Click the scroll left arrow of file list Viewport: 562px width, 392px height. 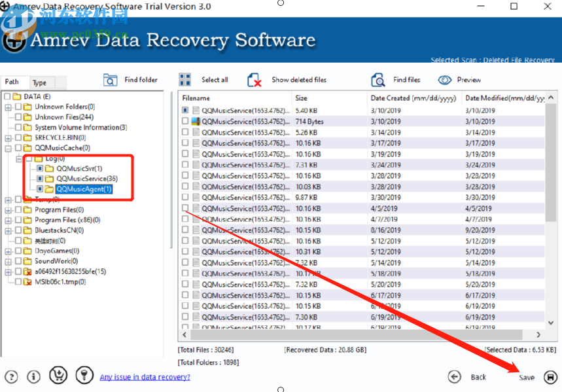point(184,334)
